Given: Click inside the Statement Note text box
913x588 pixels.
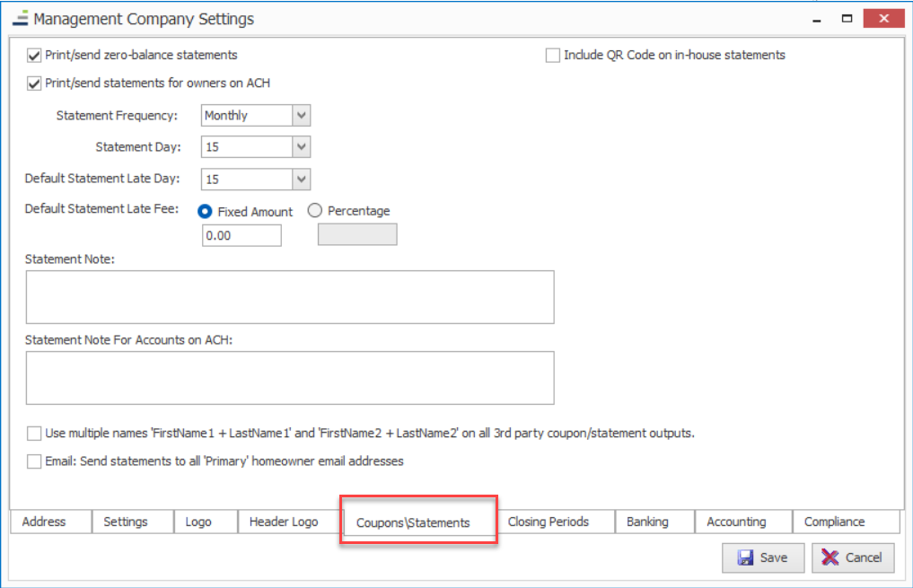Looking at the screenshot, I should tap(289, 296).
